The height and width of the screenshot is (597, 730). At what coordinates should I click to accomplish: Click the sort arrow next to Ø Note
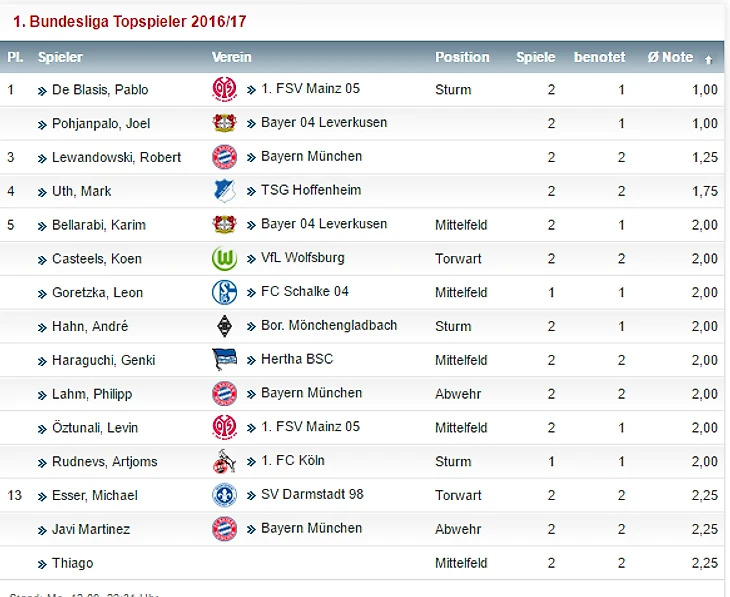click(x=709, y=60)
